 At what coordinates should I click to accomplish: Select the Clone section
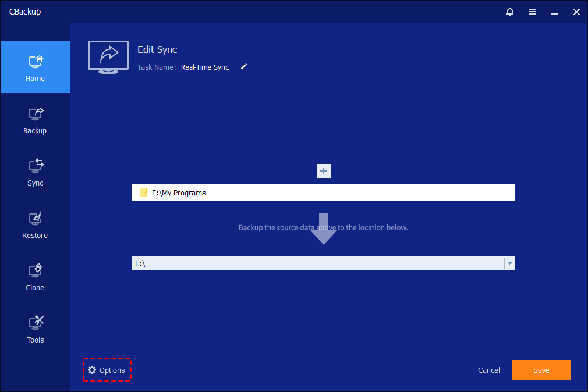(x=35, y=277)
